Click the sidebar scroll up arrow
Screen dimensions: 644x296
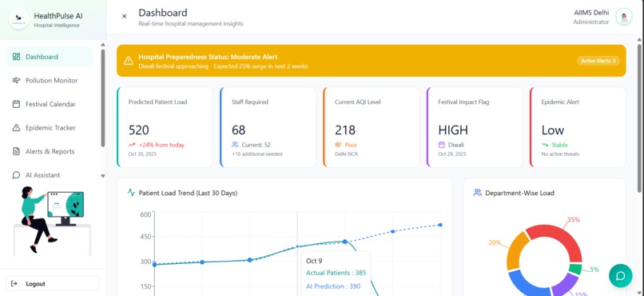(x=103, y=45)
